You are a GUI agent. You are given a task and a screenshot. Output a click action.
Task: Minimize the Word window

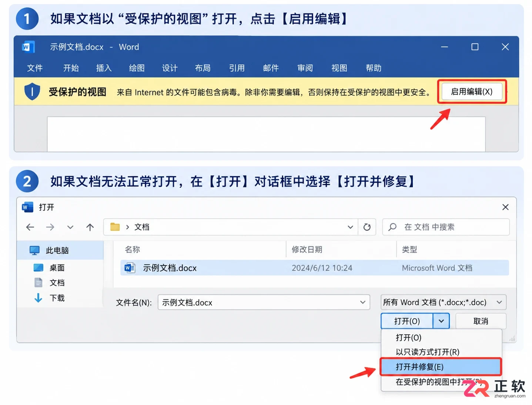[445, 47]
